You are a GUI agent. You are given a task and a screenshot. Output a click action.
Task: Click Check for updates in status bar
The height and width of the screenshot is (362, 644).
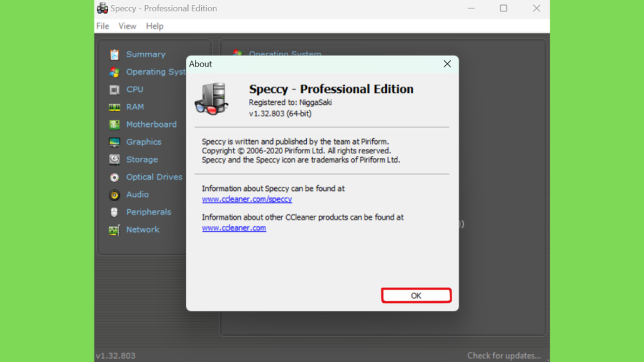[504, 356]
